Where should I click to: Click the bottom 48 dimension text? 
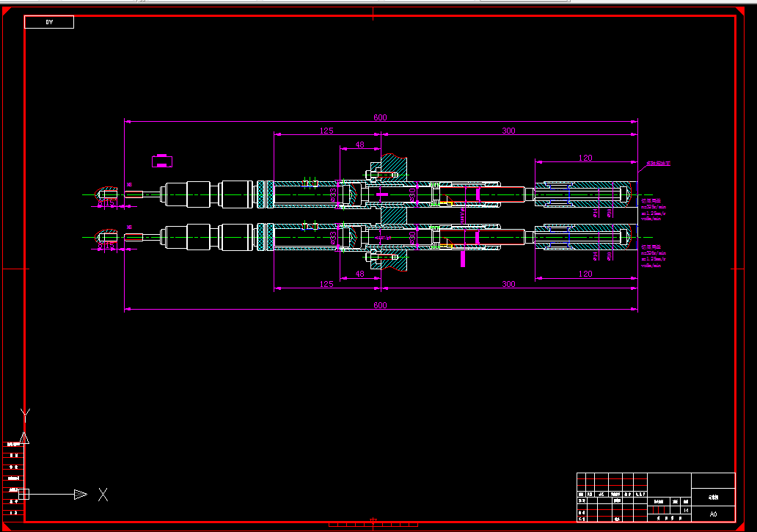[359, 274]
